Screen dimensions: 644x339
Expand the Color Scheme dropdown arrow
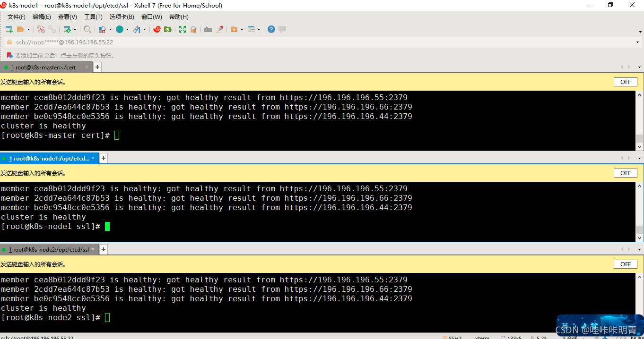[110, 29]
